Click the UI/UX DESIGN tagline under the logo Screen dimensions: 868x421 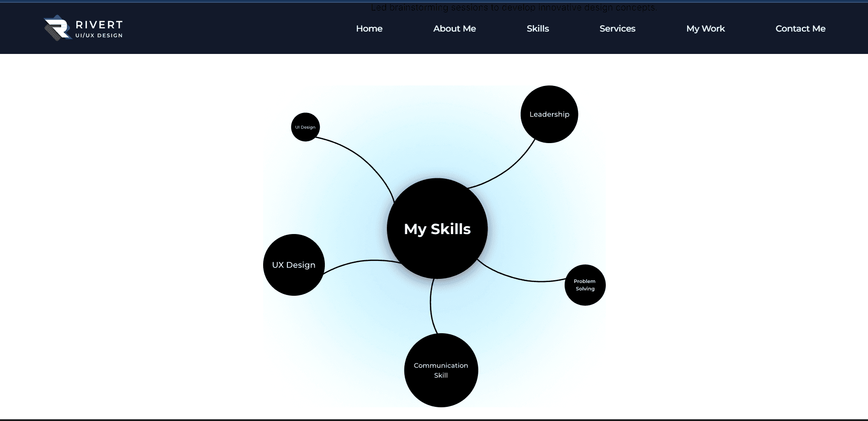[99, 36]
